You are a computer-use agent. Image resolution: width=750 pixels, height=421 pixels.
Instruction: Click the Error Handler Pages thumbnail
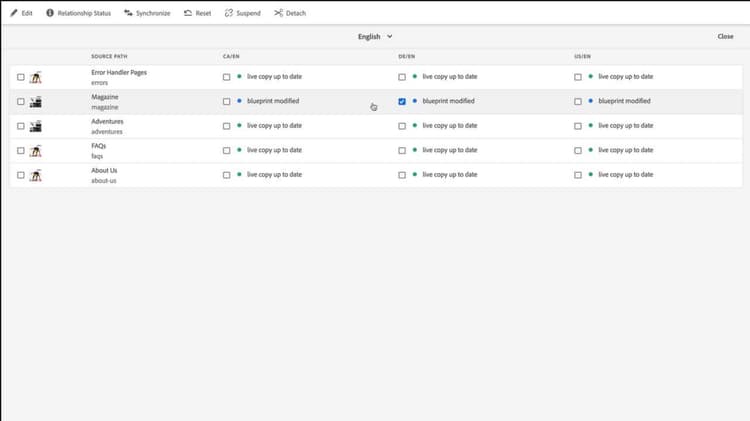click(35, 77)
